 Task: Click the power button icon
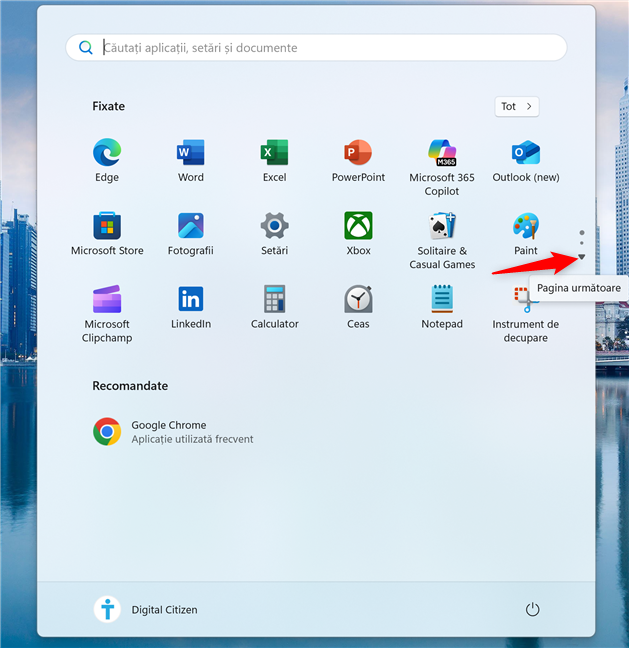(x=532, y=610)
